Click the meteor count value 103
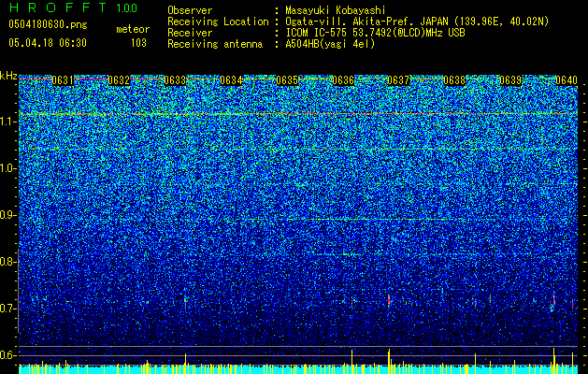This screenshot has height=374, width=588. tap(138, 43)
